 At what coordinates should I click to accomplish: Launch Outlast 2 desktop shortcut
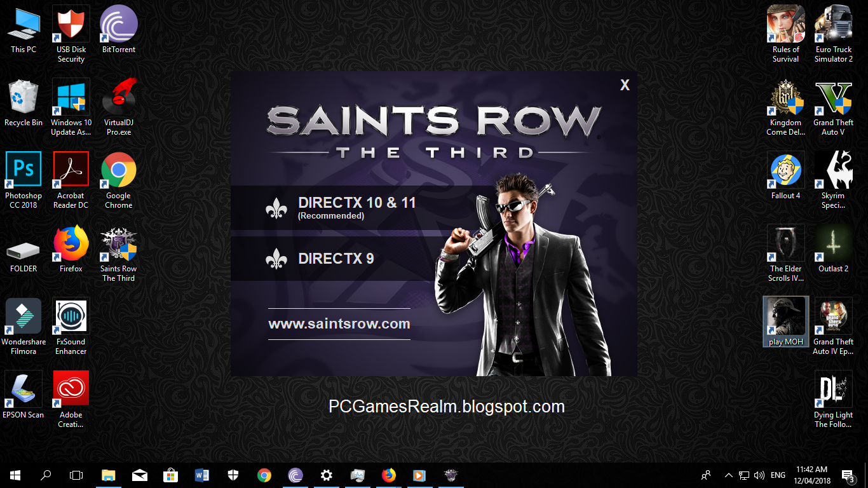834,249
